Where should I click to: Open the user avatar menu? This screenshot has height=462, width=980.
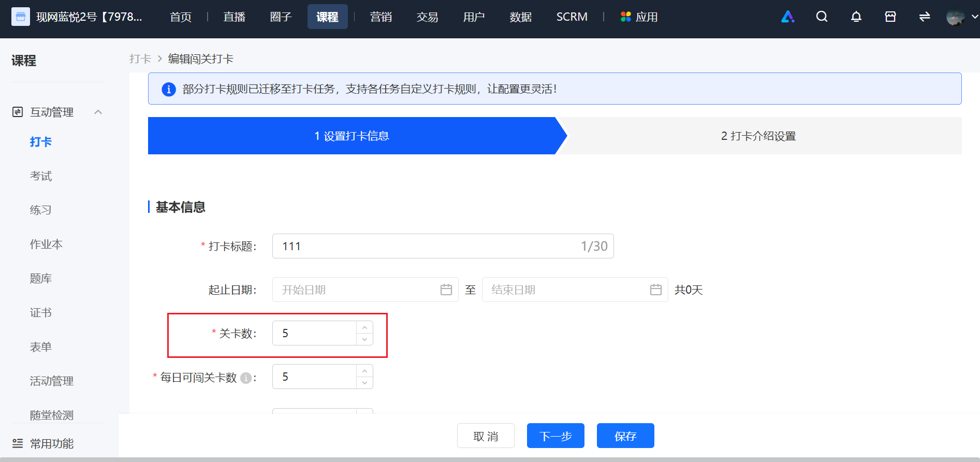pos(955,17)
